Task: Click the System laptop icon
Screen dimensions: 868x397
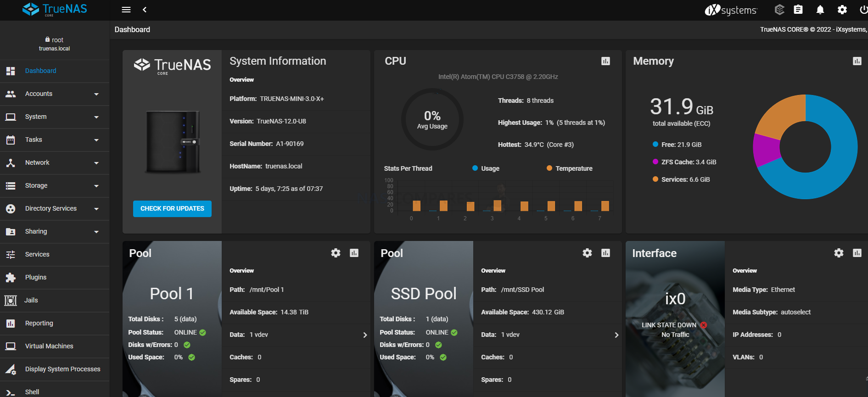Action: click(11, 117)
